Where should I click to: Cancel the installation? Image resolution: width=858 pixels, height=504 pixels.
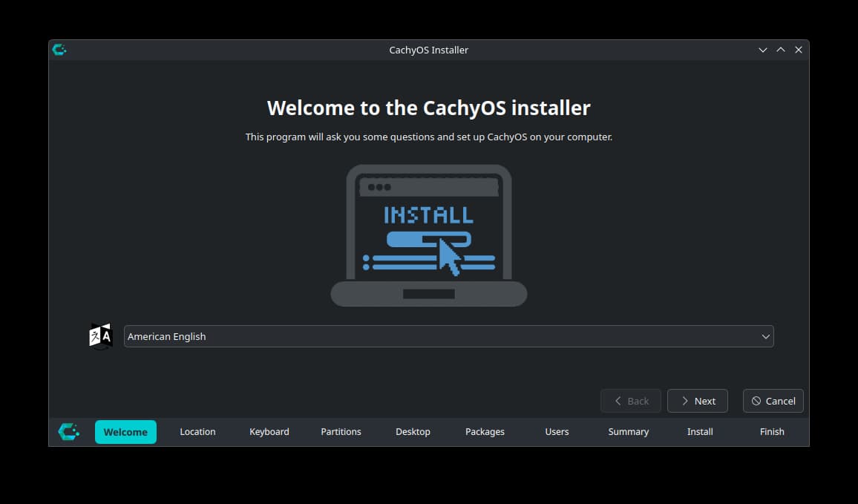coord(773,401)
